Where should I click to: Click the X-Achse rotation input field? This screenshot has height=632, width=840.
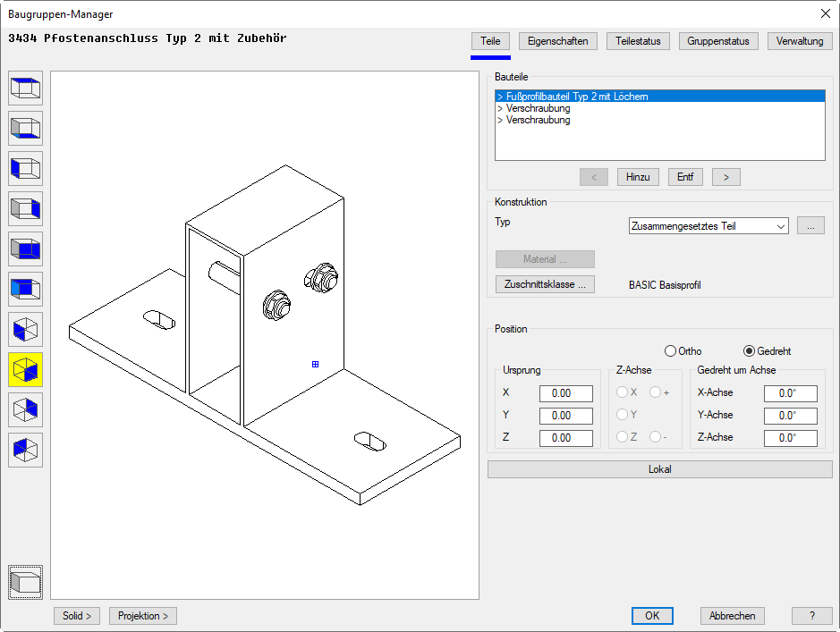tap(790, 393)
